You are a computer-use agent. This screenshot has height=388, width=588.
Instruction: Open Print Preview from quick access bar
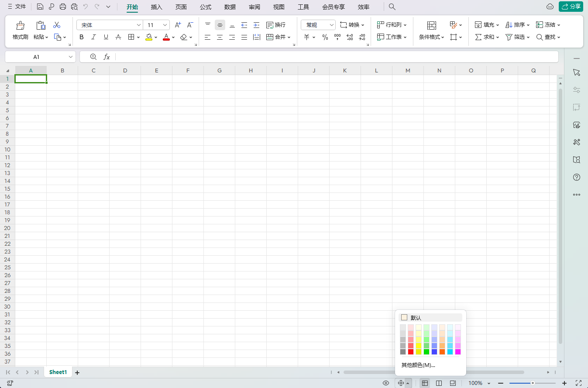pos(74,7)
